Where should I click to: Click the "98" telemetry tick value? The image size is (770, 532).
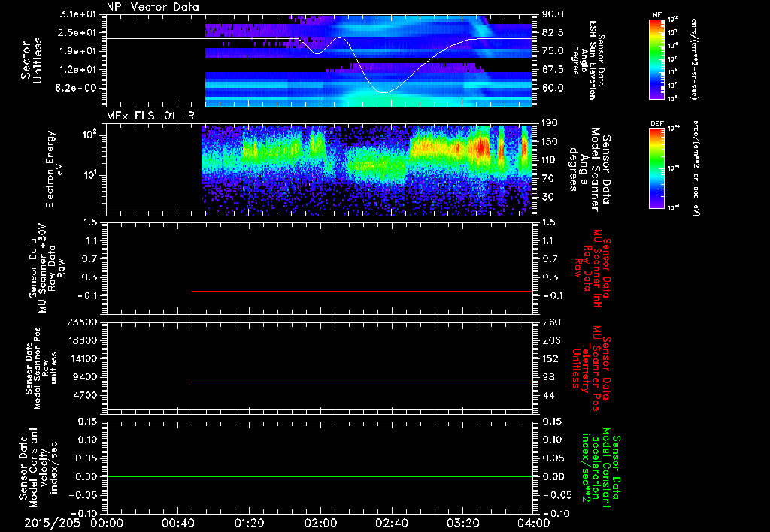pyautogui.click(x=548, y=377)
